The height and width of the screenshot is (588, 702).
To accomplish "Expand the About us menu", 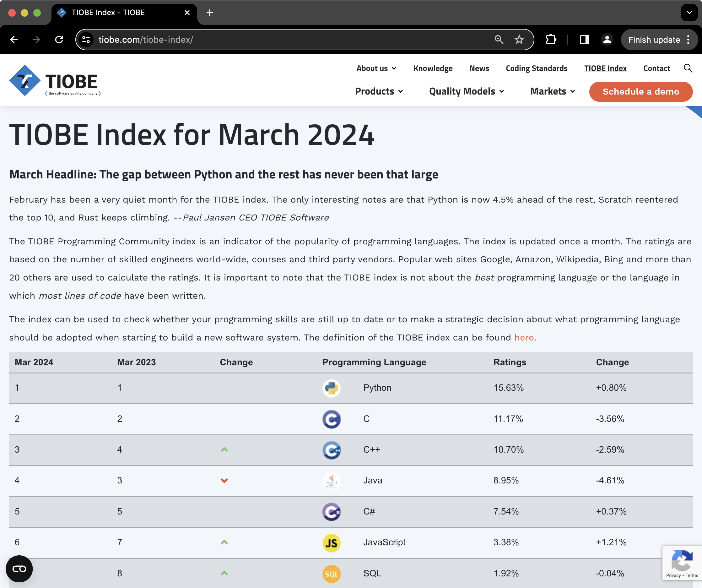I will [376, 68].
